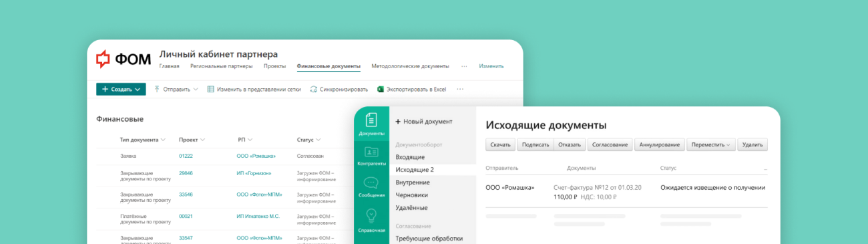Switch to the Проекты tab
Viewport: 868px width, 244px height.
coord(274,66)
